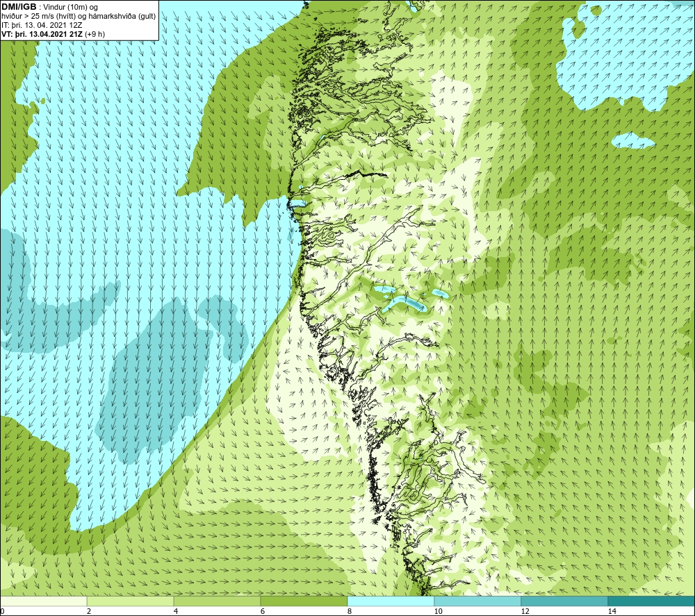Image resolution: width=695 pixels, height=616 pixels.
Task: Click the 4-6 m/s green legend swatch
Action: click(x=217, y=601)
